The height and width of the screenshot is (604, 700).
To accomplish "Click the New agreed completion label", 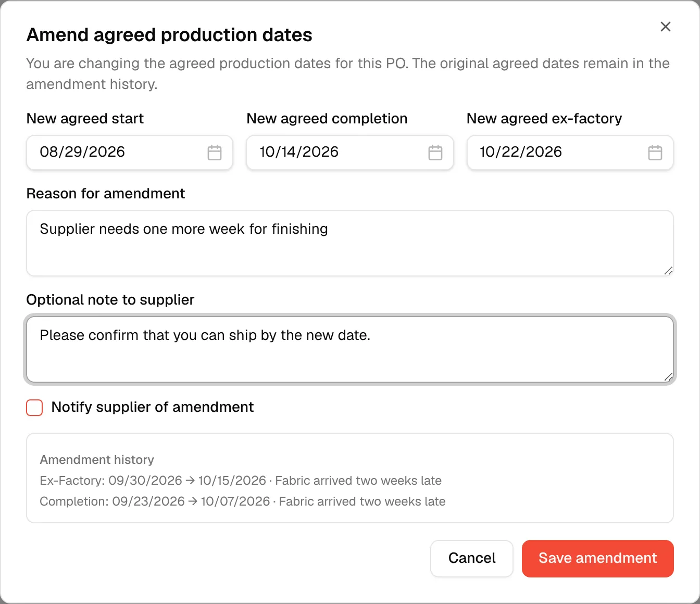I will (327, 119).
